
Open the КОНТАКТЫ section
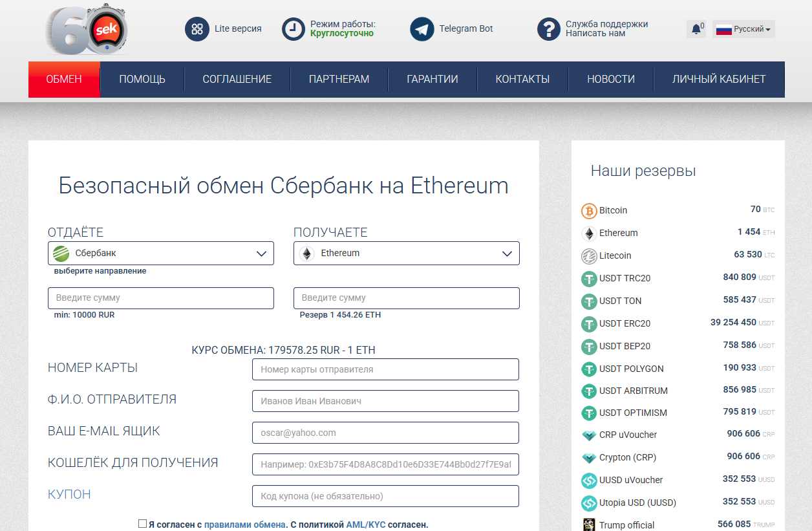coord(522,79)
